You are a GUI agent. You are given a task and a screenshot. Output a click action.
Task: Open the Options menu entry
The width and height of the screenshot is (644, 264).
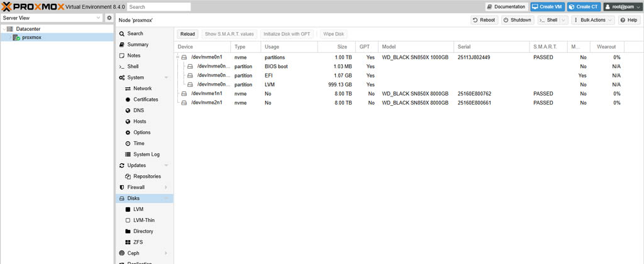point(144,132)
